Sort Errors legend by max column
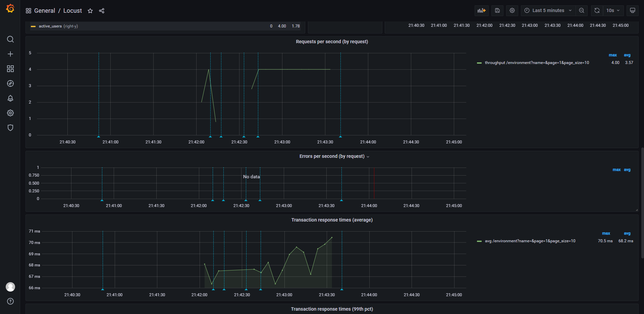This screenshot has width=644, height=314. 616,170
